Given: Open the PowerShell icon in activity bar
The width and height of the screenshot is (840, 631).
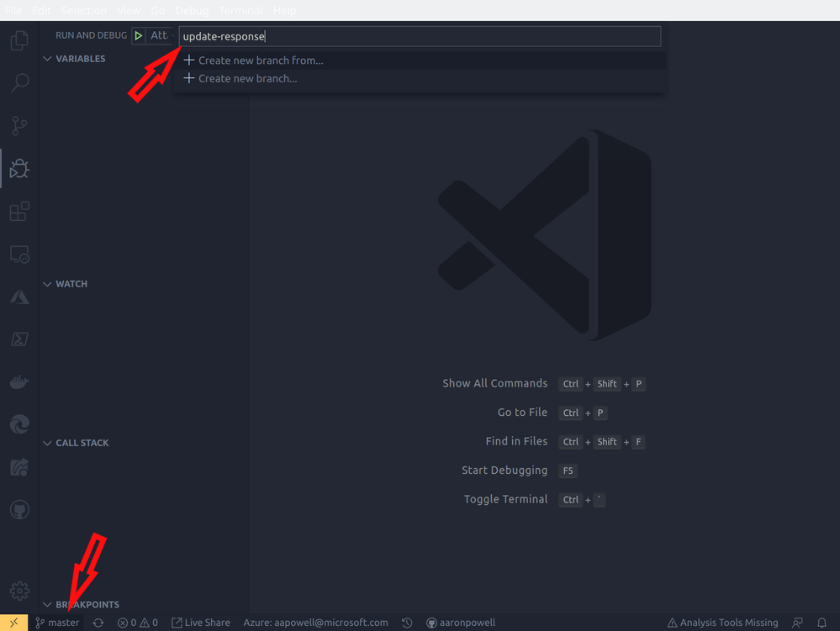Looking at the screenshot, I should [x=19, y=339].
